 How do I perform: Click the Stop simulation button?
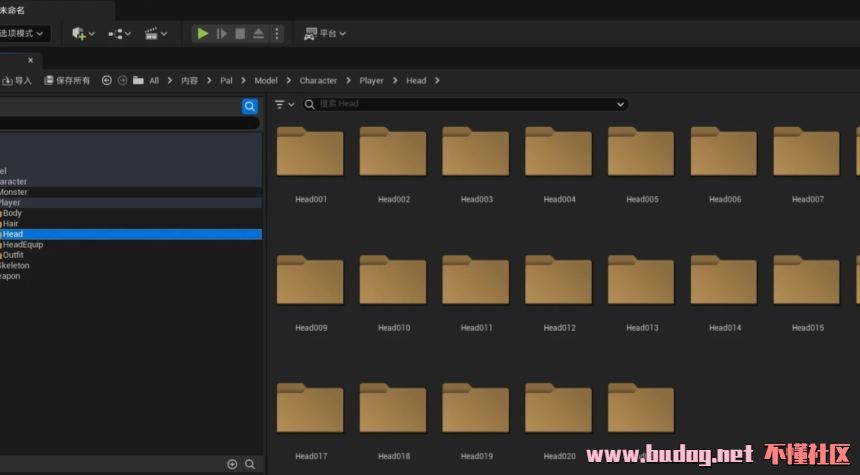240,33
